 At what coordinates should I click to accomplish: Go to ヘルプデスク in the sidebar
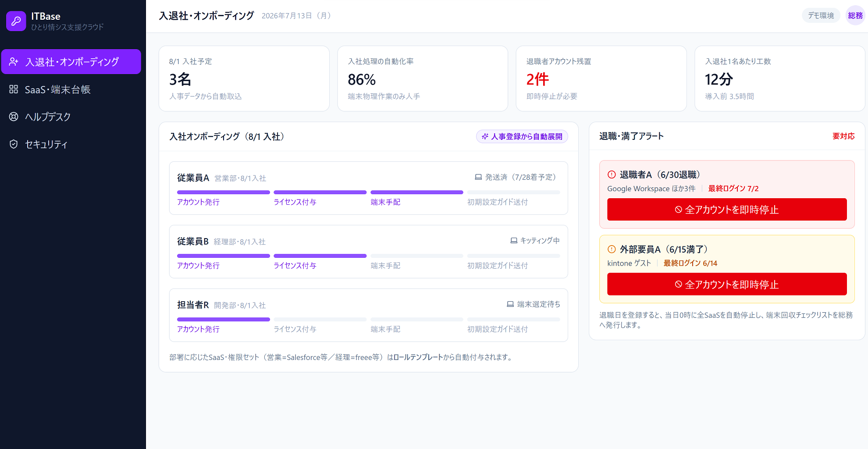71,117
